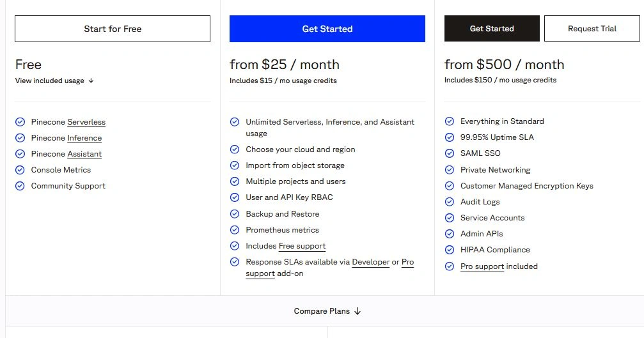Click the checkmark icon next to Private Networking
644x338 pixels.
click(450, 170)
